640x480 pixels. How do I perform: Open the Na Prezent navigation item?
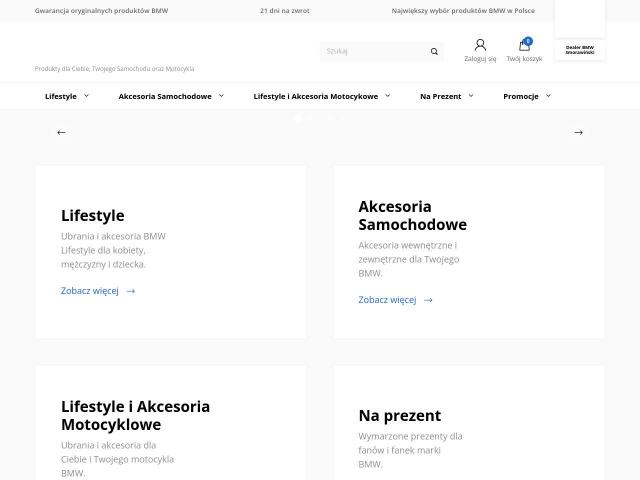tap(440, 96)
